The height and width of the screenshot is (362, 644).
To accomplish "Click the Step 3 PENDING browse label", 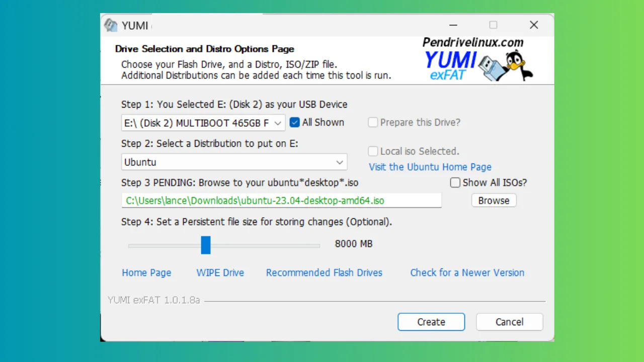I will click(240, 183).
